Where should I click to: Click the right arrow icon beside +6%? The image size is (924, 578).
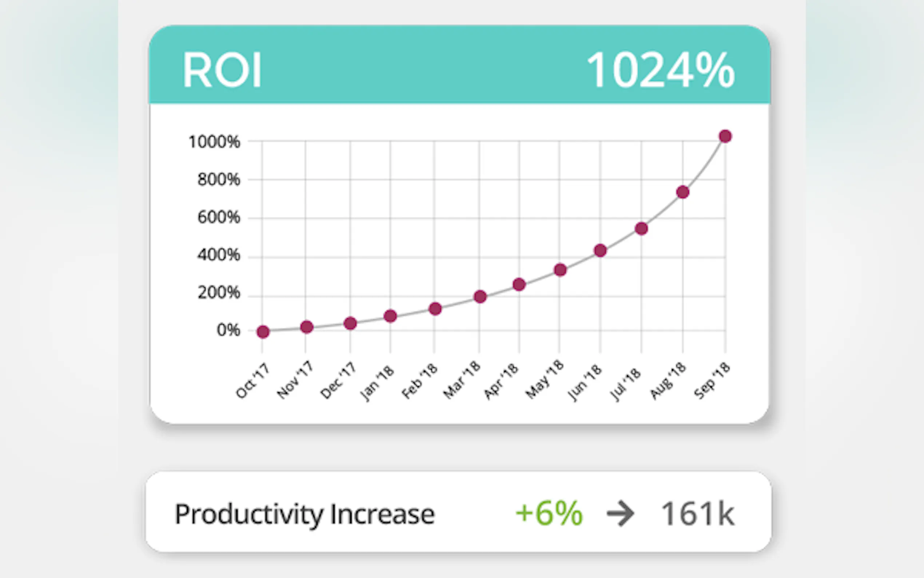coord(620,514)
